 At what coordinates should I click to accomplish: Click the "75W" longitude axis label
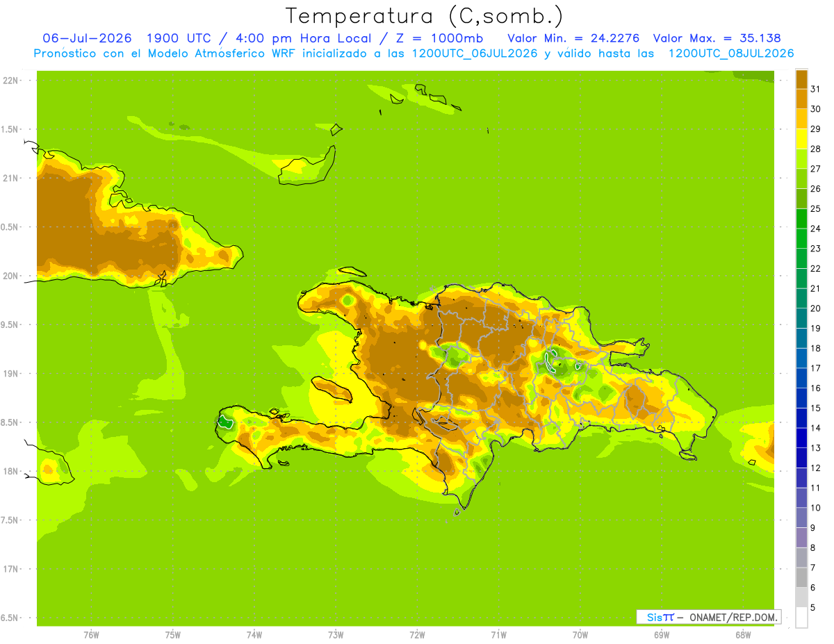pyautogui.click(x=173, y=635)
